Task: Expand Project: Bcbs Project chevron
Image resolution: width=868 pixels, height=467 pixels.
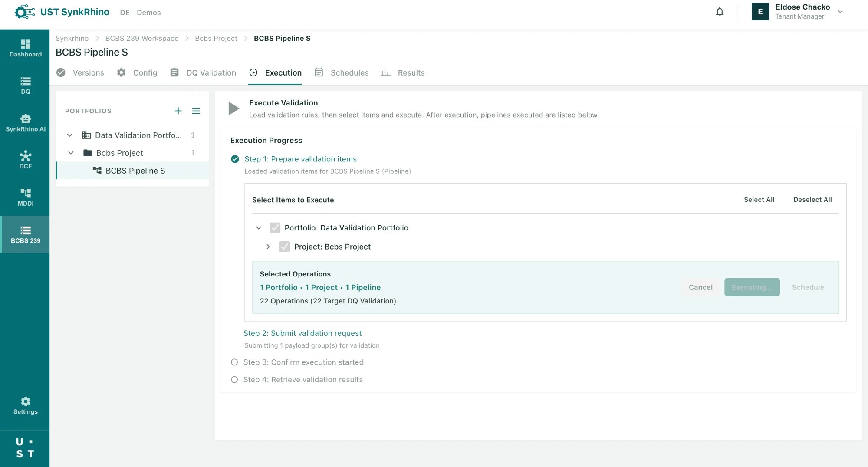Action: click(268, 247)
